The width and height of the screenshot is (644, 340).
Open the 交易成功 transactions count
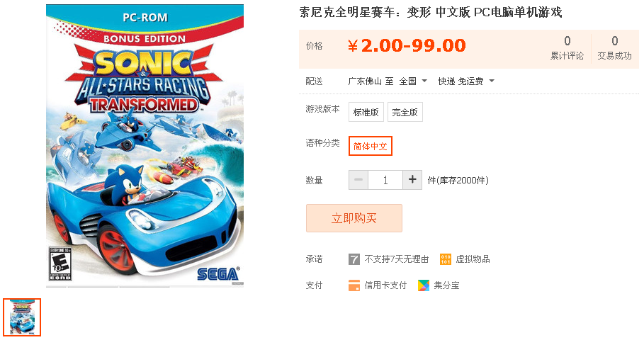614,48
